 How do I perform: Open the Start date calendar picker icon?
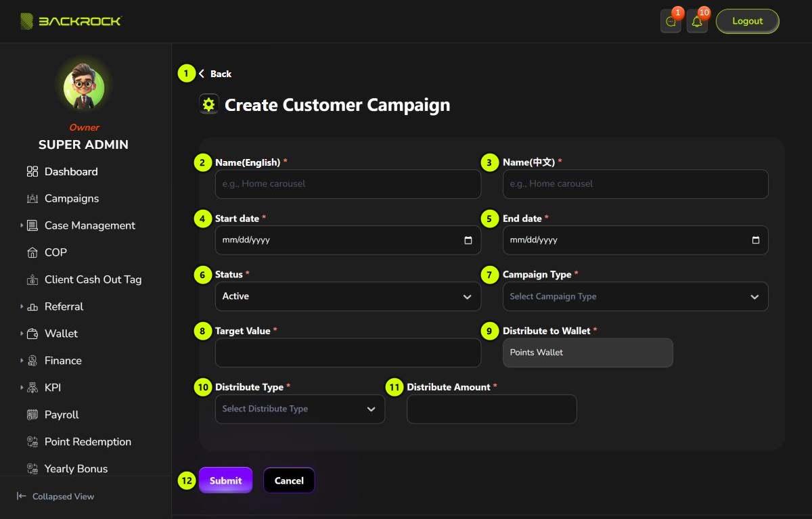468,240
